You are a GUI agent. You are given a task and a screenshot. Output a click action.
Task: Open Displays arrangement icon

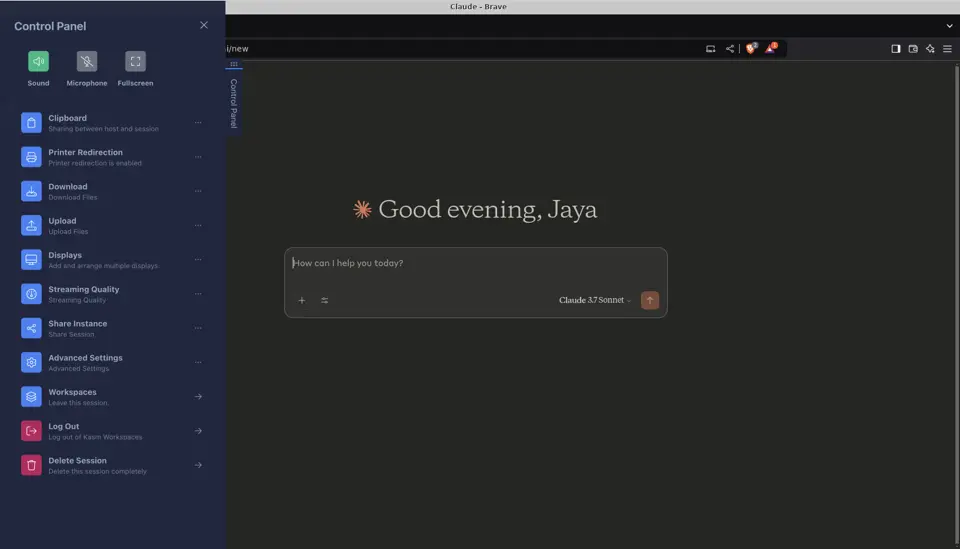tap(31, 260)
